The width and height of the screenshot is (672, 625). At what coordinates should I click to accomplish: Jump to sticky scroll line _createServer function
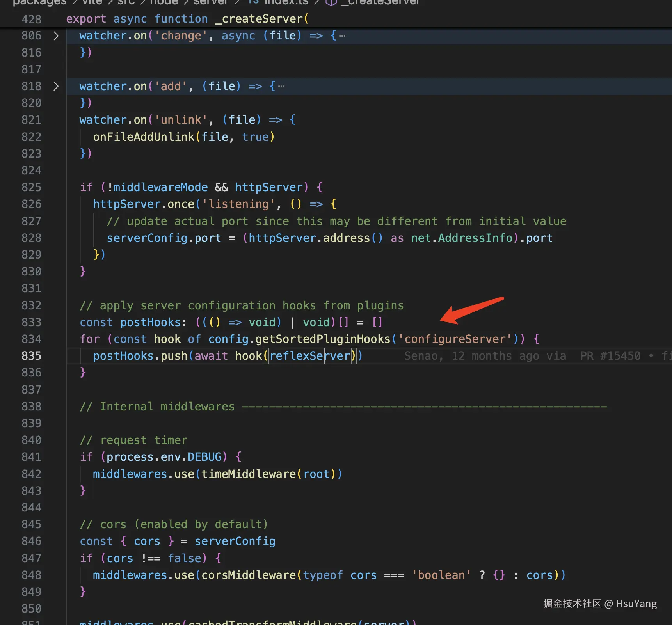[187, 19]
